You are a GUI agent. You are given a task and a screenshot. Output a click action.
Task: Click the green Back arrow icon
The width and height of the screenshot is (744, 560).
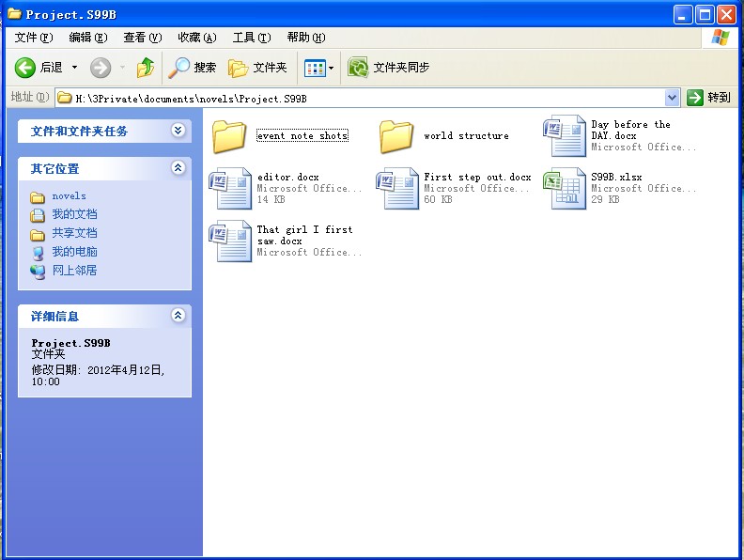(25, 68)
